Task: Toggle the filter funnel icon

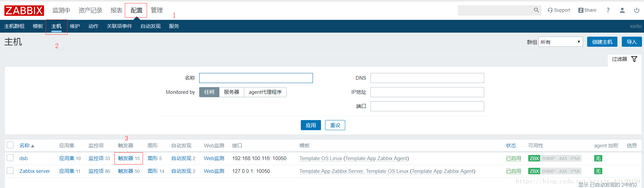Action: 634,59
